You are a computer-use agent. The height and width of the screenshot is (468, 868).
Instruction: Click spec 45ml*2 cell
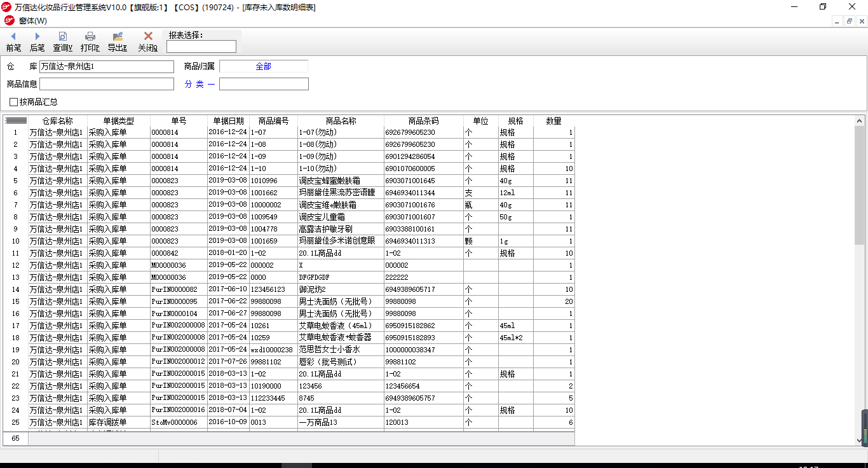coord(516,338)
